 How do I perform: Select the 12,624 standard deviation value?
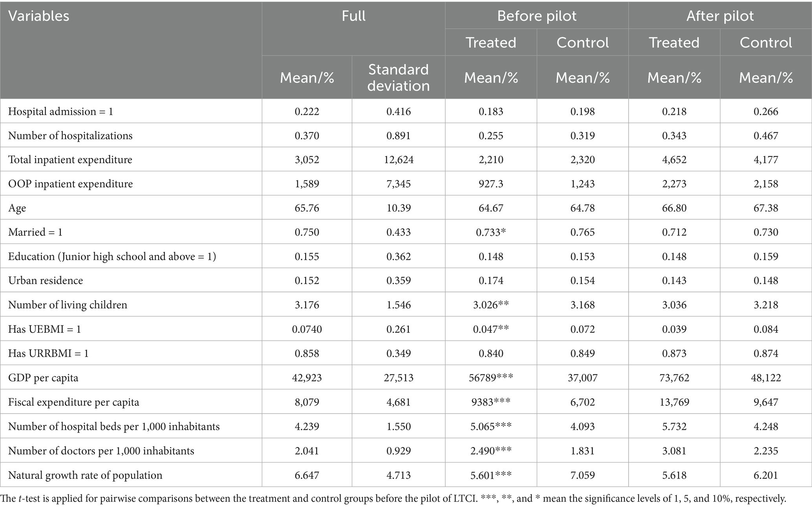tap(399, 160)
